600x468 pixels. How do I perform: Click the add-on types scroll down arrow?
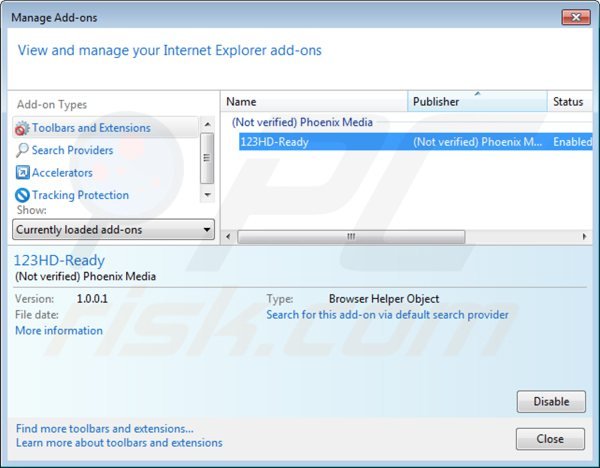pyautogui.click(x=207, y=195)
